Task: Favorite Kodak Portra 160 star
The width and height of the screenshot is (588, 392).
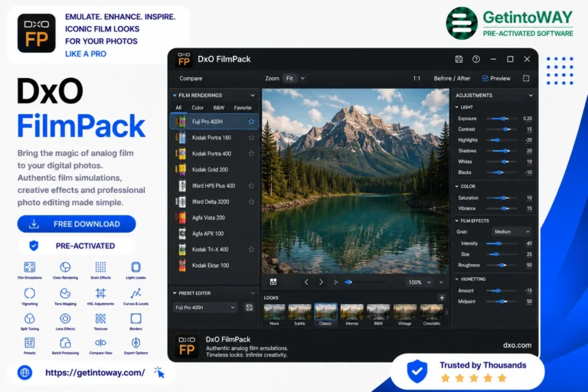Action: 251,138
